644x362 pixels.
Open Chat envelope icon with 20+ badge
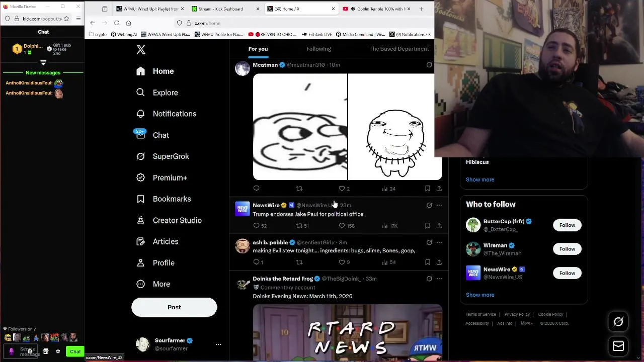coord(141,135)
